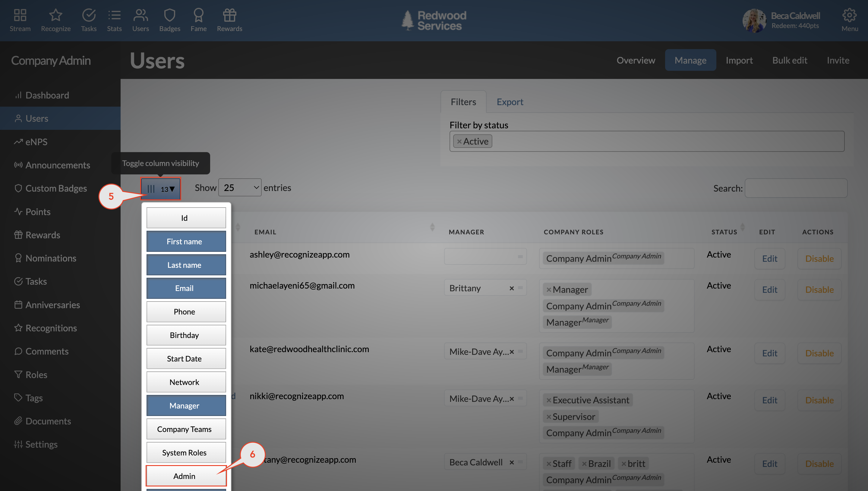Open Custom Badges in sidebar

tap(60, 188)
